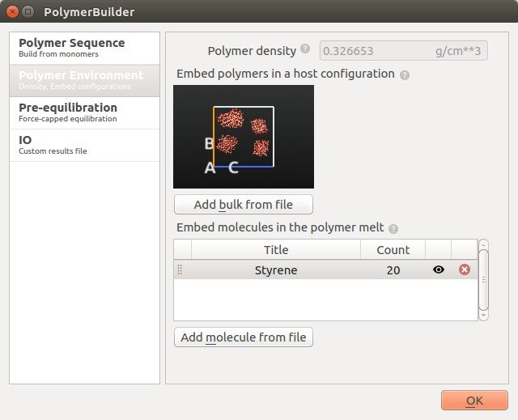The image size is (518, 420).
Task: Click the help icon beside Polymer density
Action: pos(305,49)
